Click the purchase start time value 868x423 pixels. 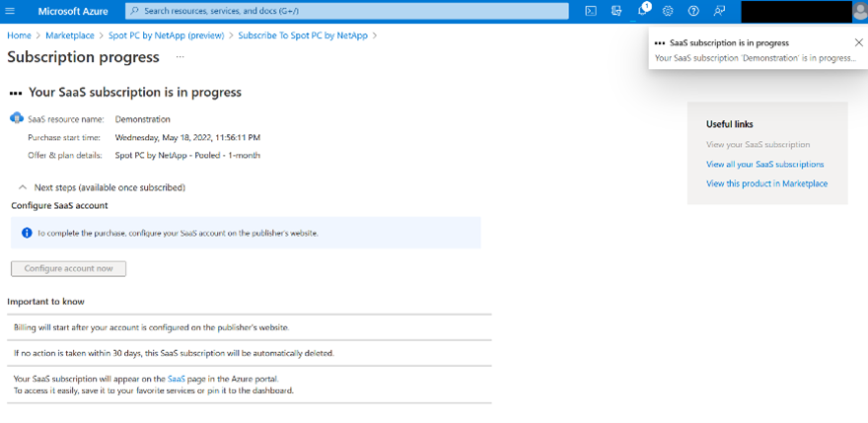click(x=187, y=137)
